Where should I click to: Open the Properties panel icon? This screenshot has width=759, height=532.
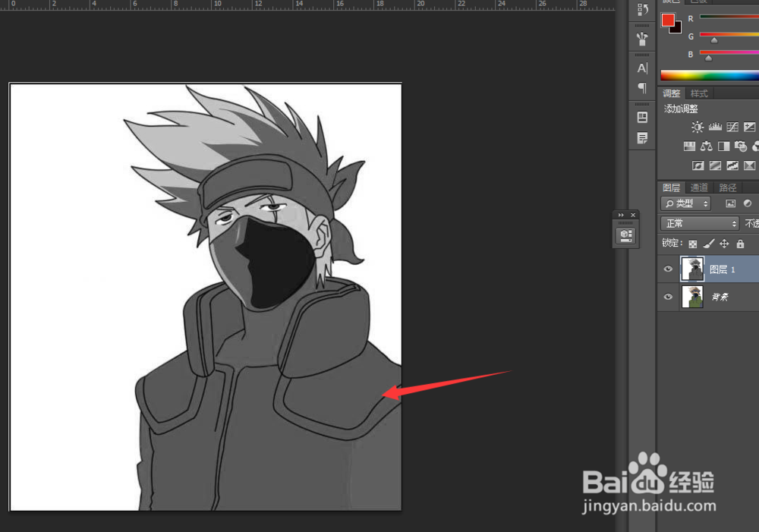click(x=642, y=117)
